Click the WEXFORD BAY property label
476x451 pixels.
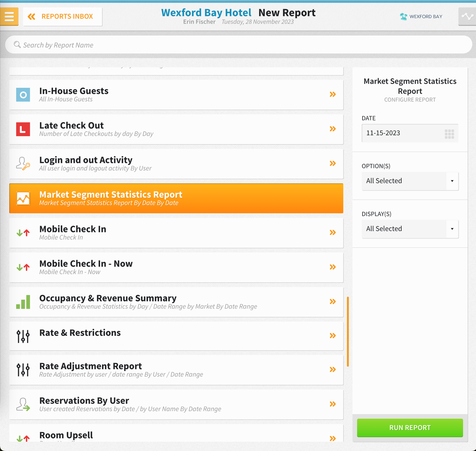tap(426, 17)
